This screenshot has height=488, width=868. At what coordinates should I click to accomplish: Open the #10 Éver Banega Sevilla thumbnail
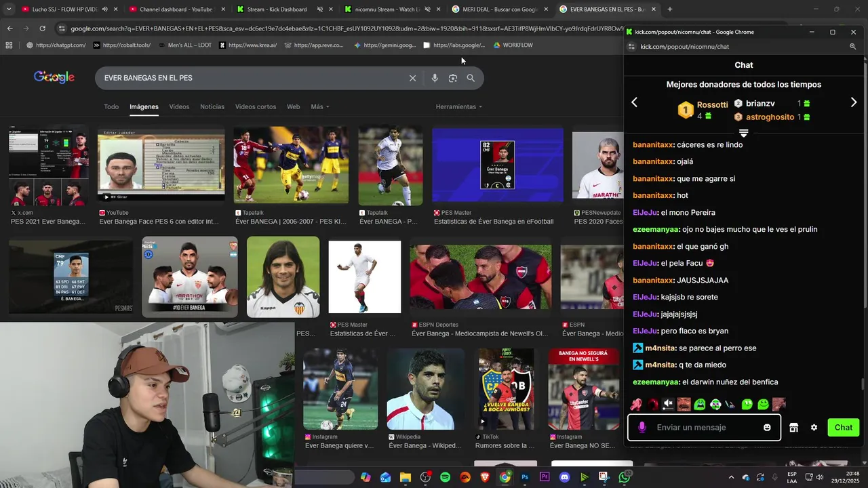(190, 277)
